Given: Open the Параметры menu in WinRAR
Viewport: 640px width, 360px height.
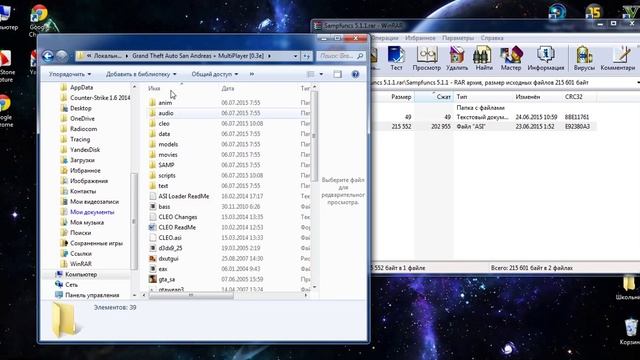Looking at the screenshot, I should (458, 38).
